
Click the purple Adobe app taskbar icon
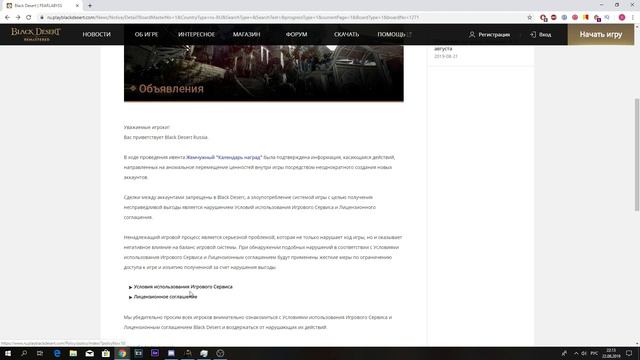pyautogui.click(x=155, y=353)
